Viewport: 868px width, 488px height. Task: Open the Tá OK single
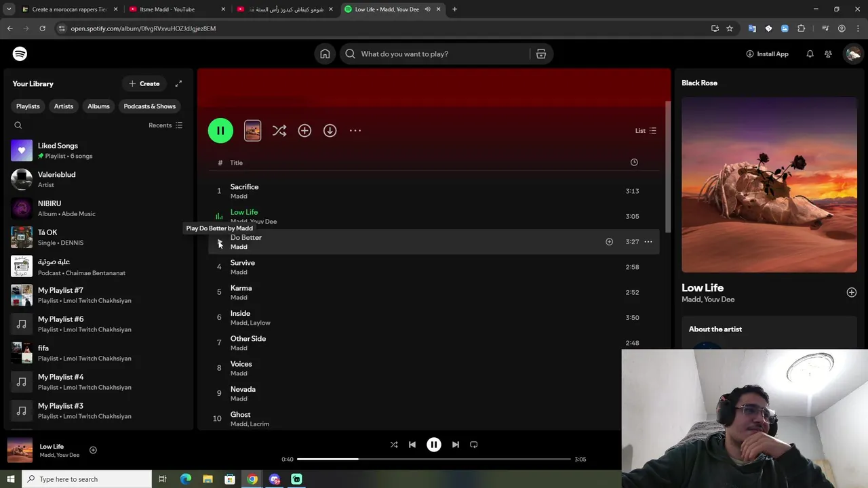point(98,237)
